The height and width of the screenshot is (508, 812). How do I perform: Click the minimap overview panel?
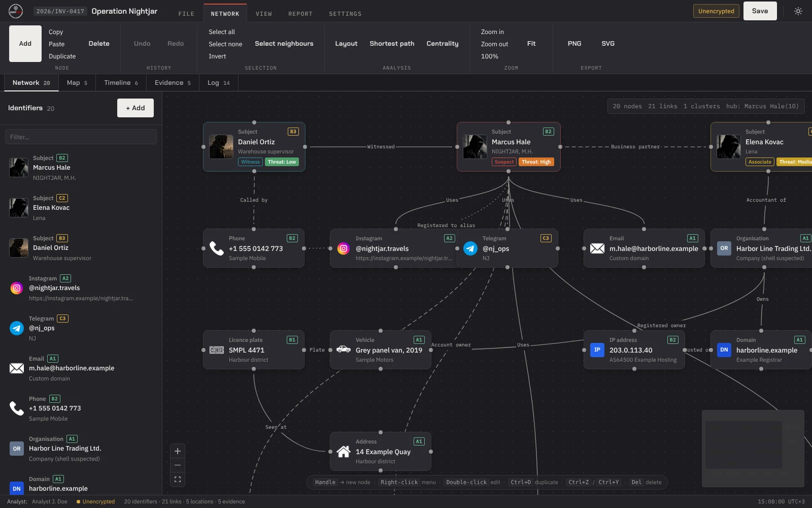753,449
